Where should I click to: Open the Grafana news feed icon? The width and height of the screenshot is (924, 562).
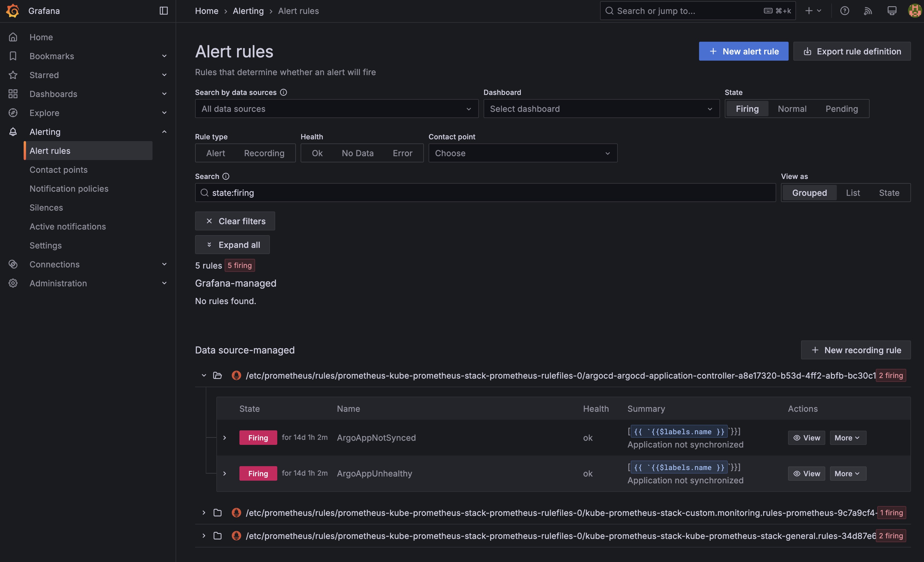(x=868, y=11)
